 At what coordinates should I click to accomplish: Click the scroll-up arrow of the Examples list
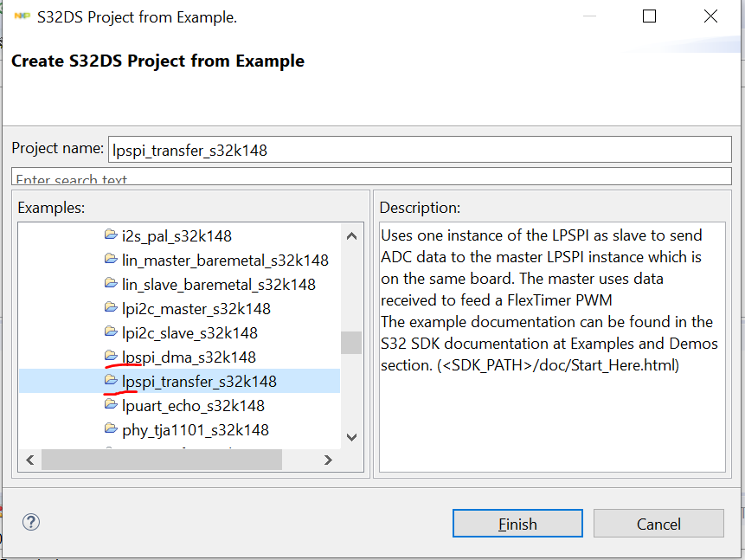click(x=351, y=235)
